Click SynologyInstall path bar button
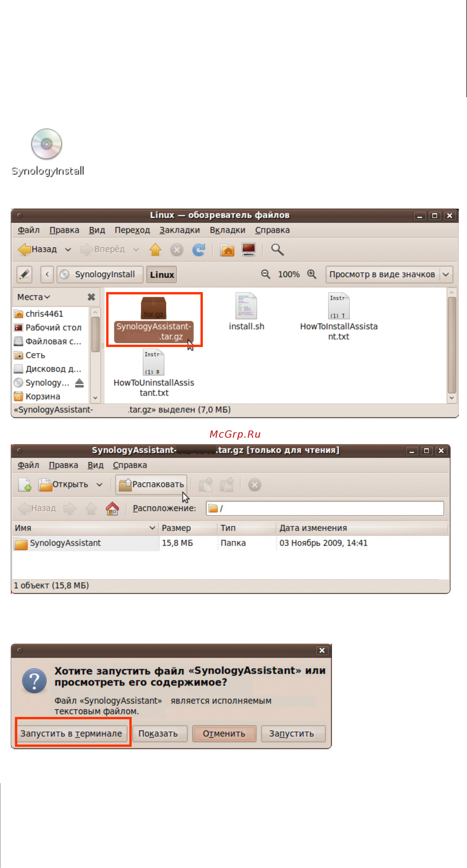This screenshot has width=467, height=868. point(100,274)
